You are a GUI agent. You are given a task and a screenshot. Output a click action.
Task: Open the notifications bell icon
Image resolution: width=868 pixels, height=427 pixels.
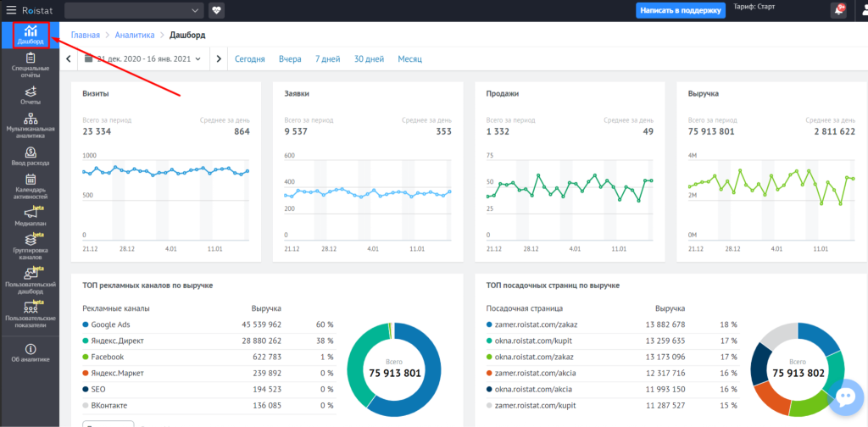[x=838, y=10]
